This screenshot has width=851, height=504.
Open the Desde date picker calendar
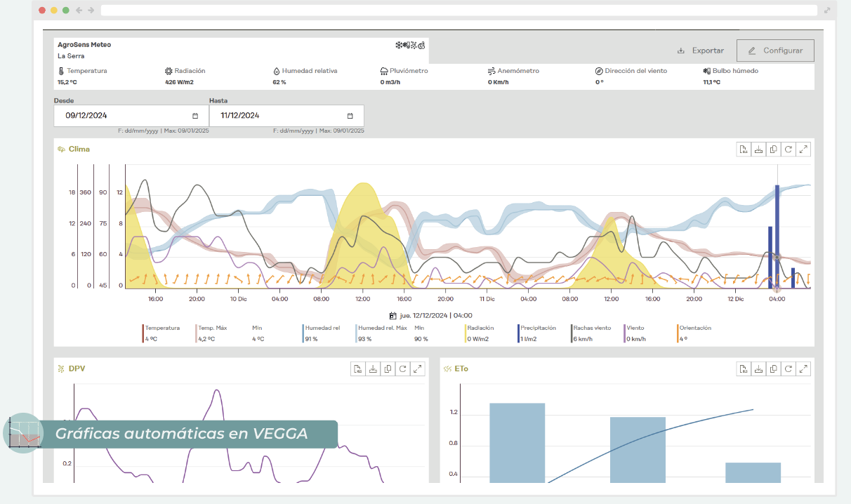(x=195, y=116)
